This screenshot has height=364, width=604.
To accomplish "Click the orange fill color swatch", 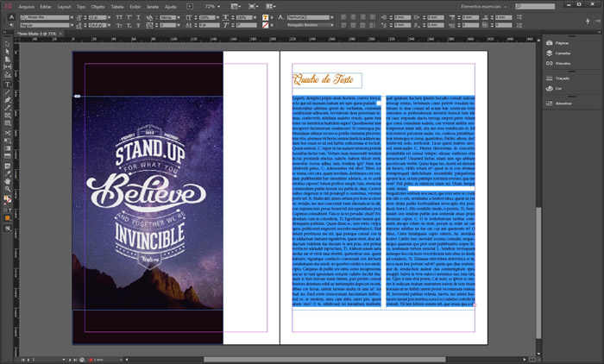I will [x=7, y=218].
